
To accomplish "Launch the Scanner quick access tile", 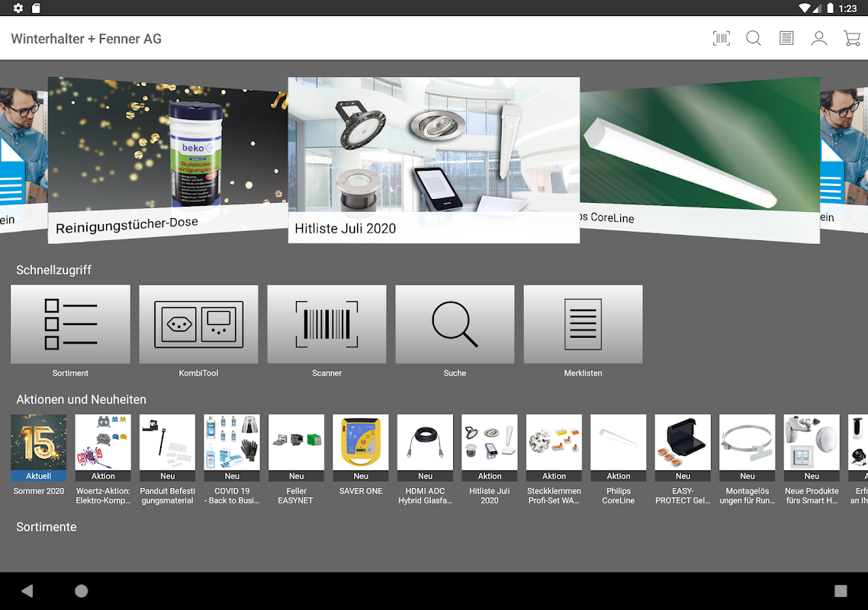I will [326, 324].
